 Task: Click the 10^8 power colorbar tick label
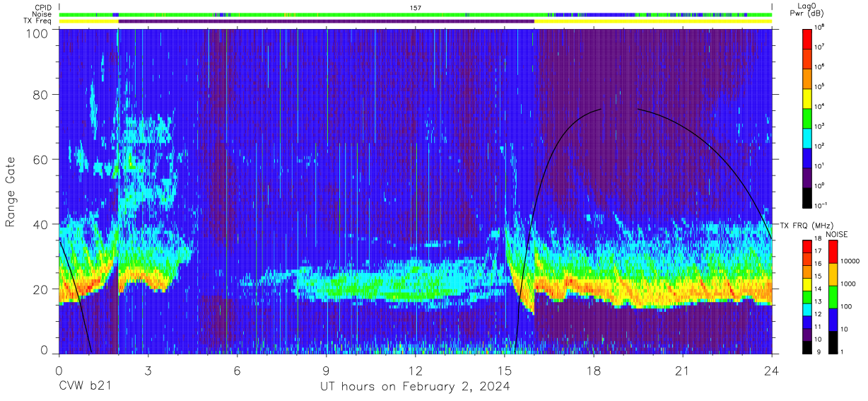820,28
